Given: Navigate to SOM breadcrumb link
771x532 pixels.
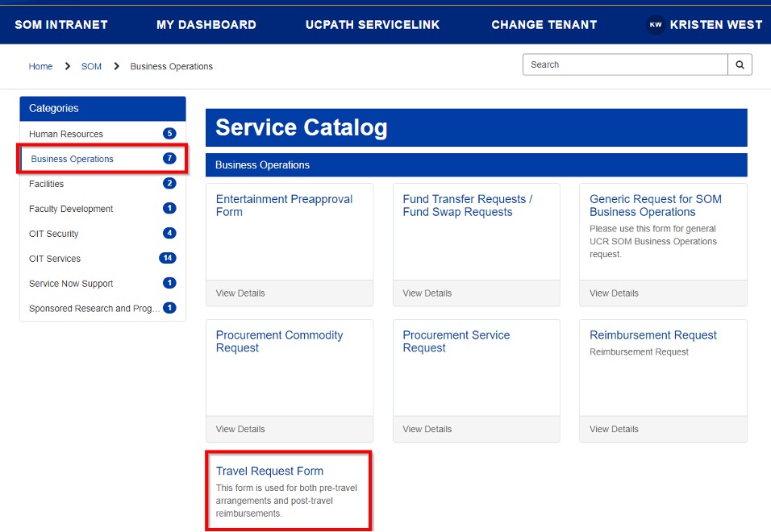Looking at the screenshot, I should [x=91, y=67].
